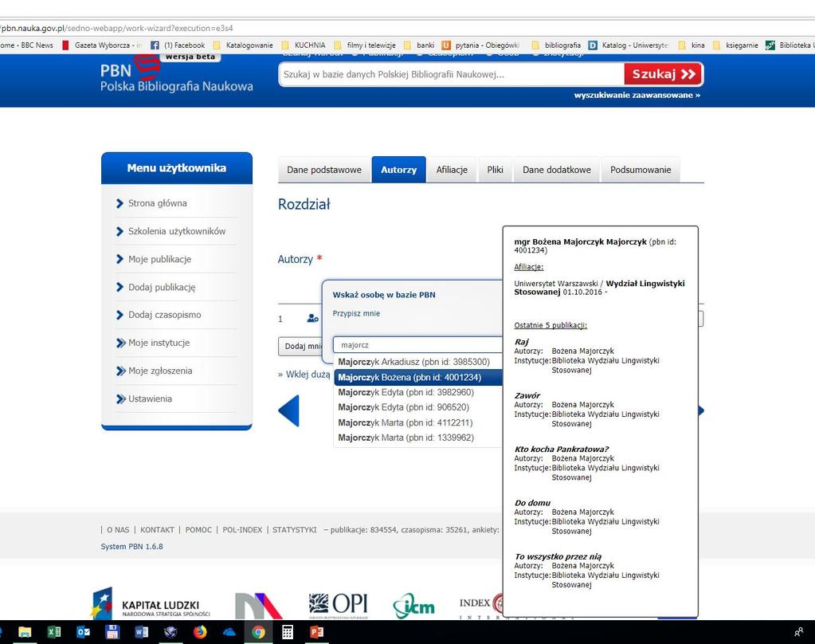Open Outlook from the taskbar
Screen dimensions: 815x644
[x=83, y=632]
